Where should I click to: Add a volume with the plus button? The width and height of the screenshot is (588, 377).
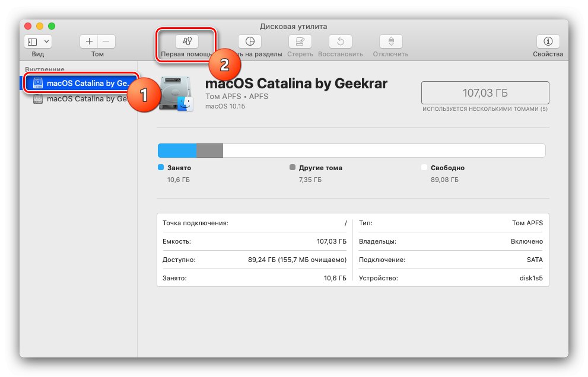88,41
